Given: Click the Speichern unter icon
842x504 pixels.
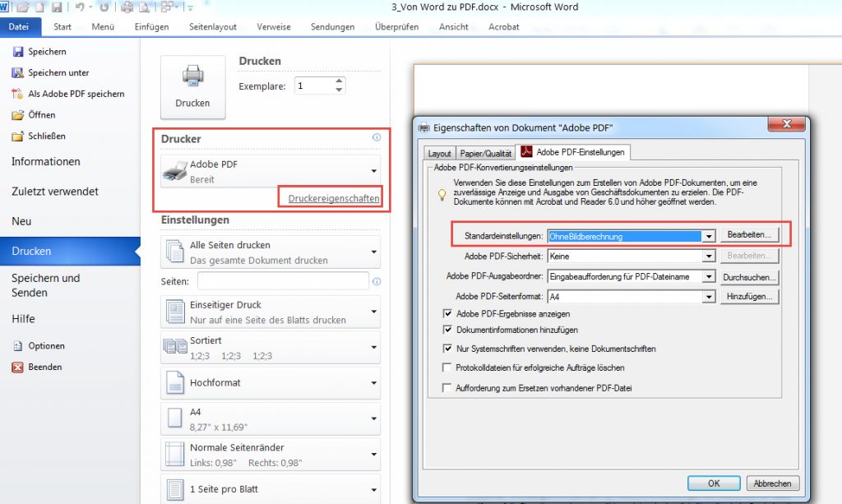Looking at the screenshot, I should (x=18, y=72).
